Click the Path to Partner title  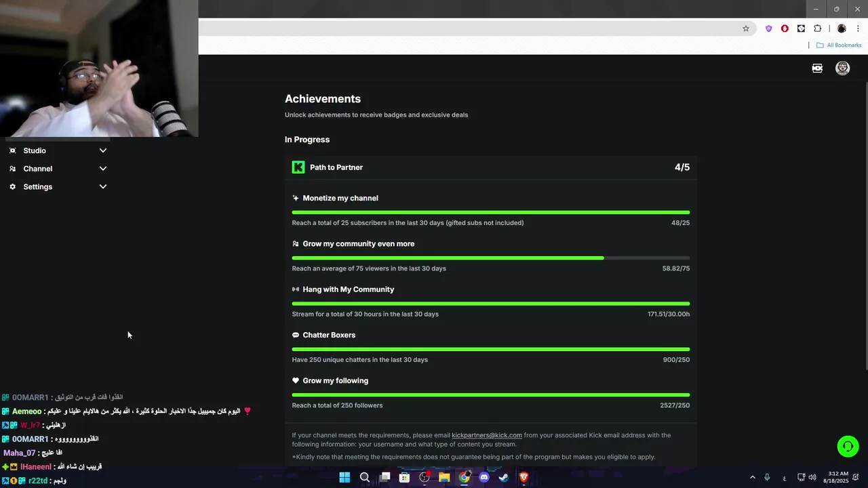[x=336, y=167]
